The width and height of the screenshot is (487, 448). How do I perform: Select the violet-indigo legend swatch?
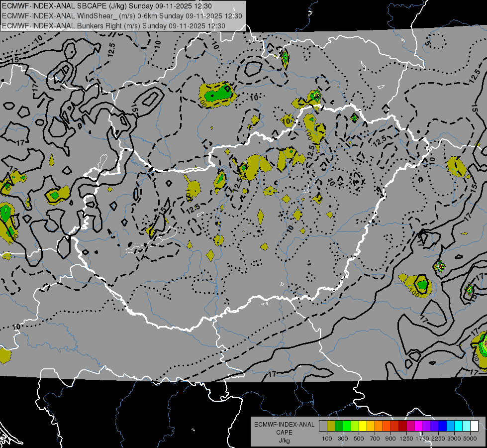[x=434, y=426]
